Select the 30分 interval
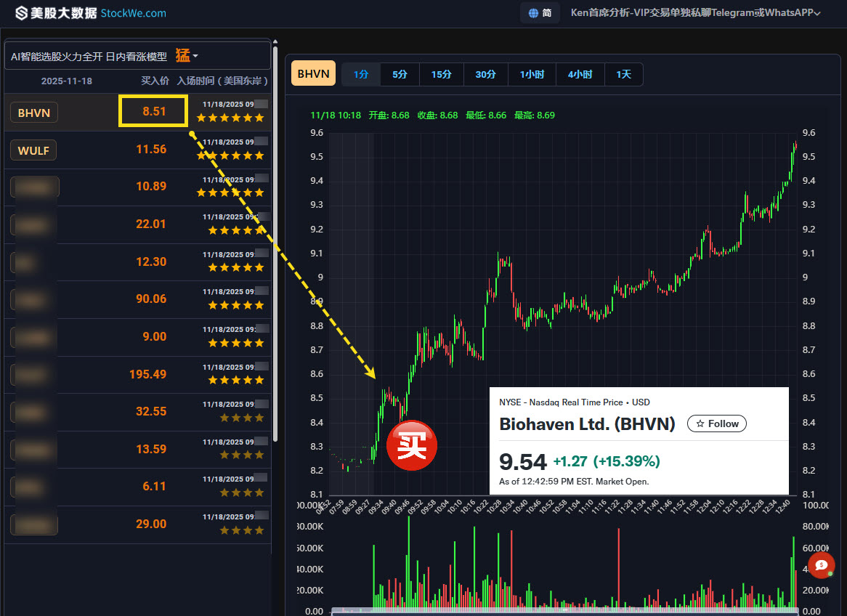This screenshot has width=847, height=616. [x=485, y=74]
